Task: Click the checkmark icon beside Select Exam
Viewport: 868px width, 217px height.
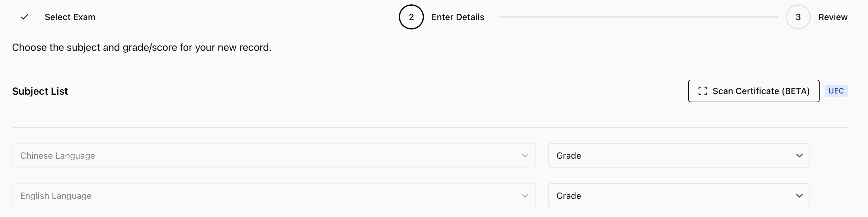Action: pyautogui.click(x=24, y=17)
